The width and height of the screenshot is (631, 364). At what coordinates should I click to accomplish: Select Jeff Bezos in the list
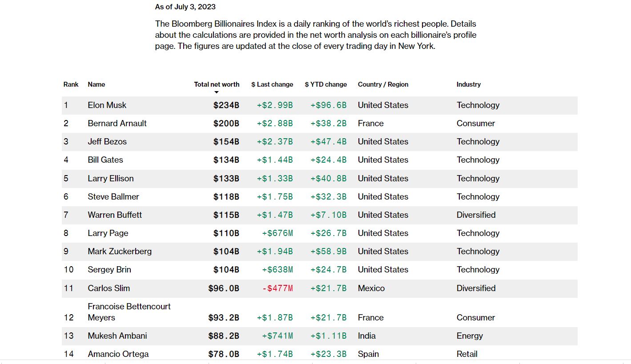tap(107, 142)
